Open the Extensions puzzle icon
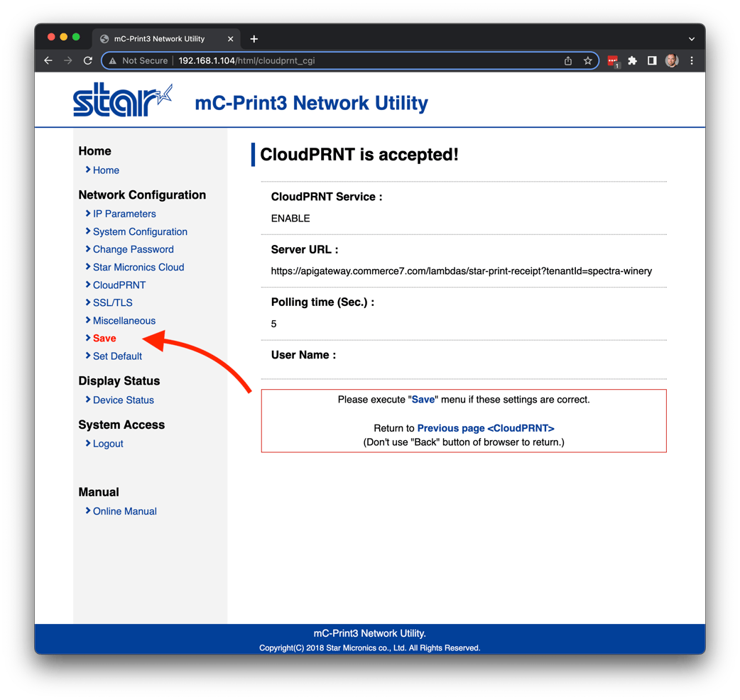This screenshot has height=700, width=740. [x=633, y=61]
